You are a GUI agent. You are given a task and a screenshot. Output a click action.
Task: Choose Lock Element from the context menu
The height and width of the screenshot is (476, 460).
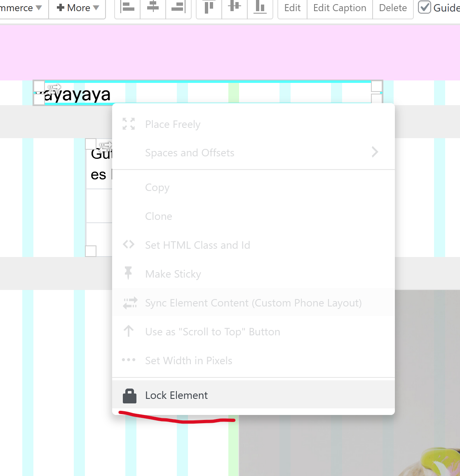point(176,395)
